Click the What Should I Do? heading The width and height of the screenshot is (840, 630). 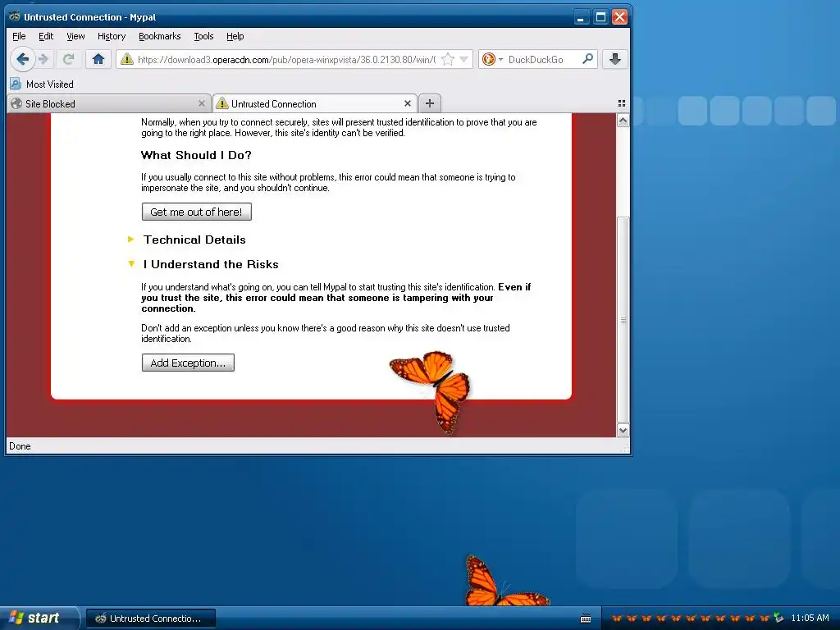(196, 155)
